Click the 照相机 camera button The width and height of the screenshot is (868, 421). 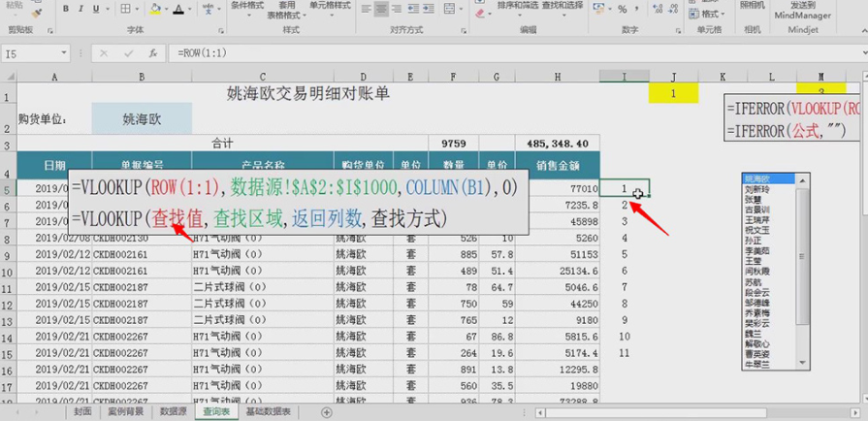pos(752,6)
